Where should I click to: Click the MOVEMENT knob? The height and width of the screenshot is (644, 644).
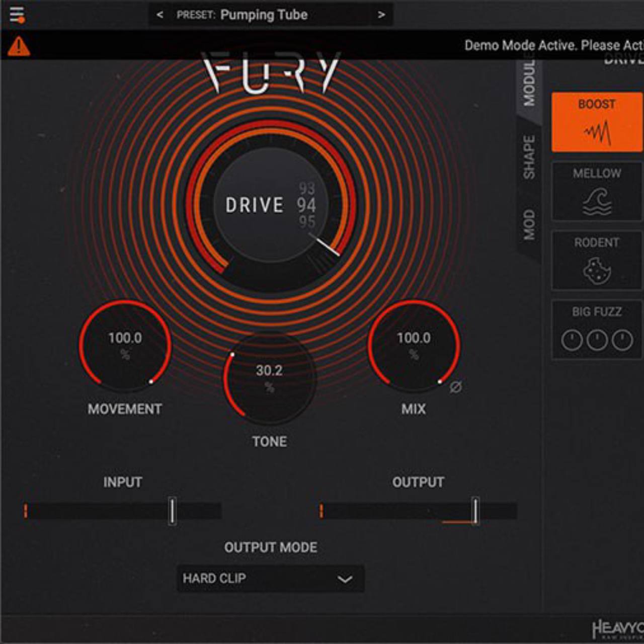coord(125,346)
